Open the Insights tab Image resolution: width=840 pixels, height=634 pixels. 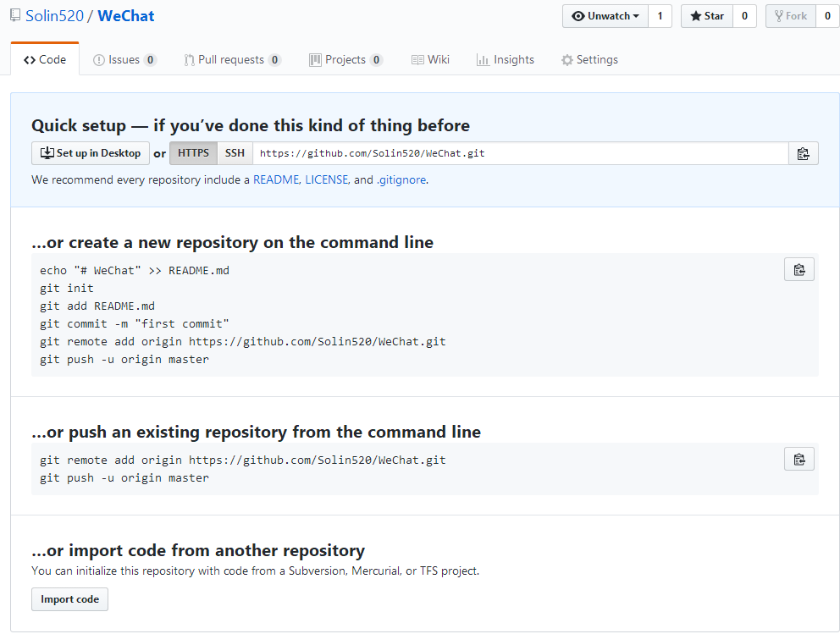pyautogui.click(x=506, y=59)
